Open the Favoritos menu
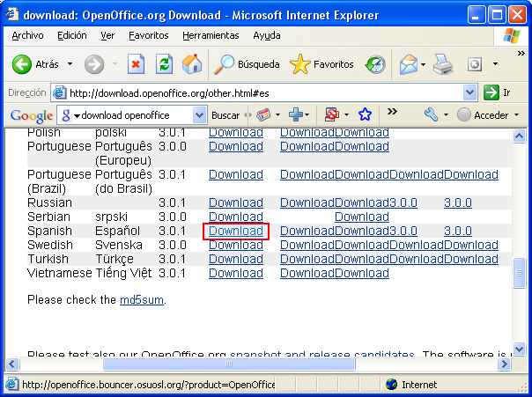 coord(149,35)
